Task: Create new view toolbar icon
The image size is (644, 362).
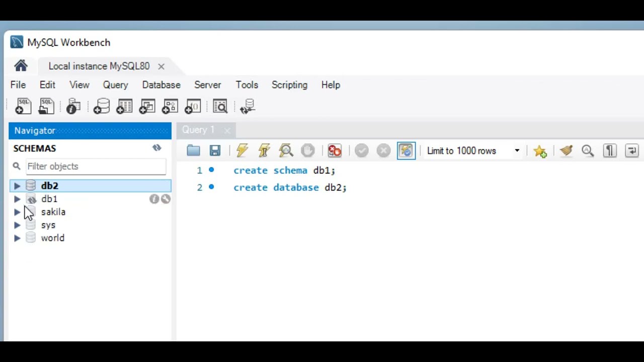Action: pyautogui.click(x=147, y=106)
